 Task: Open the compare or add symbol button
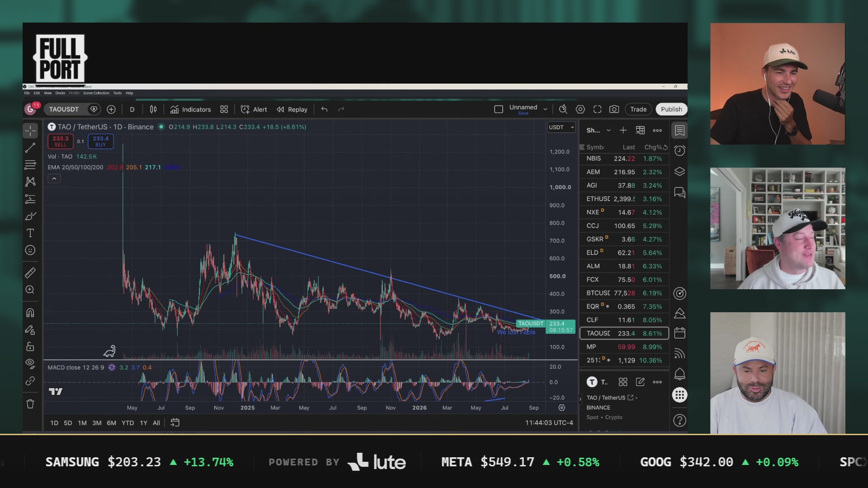[111, 109]
